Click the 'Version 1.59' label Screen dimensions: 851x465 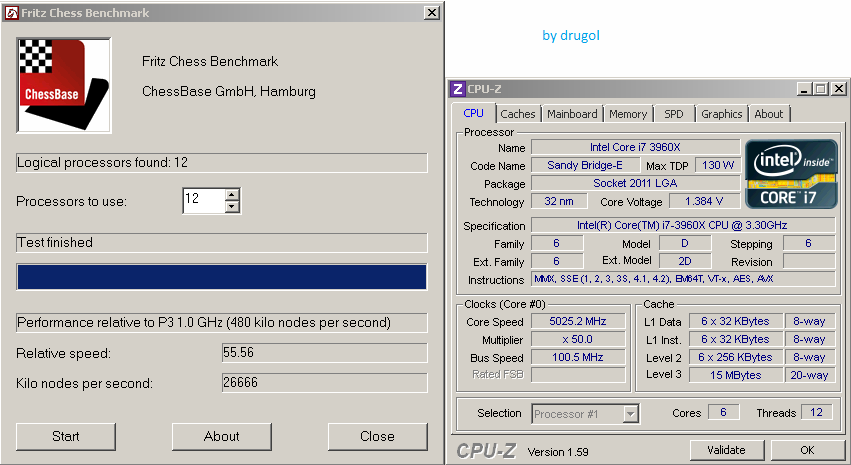click(x=558, y=452)
